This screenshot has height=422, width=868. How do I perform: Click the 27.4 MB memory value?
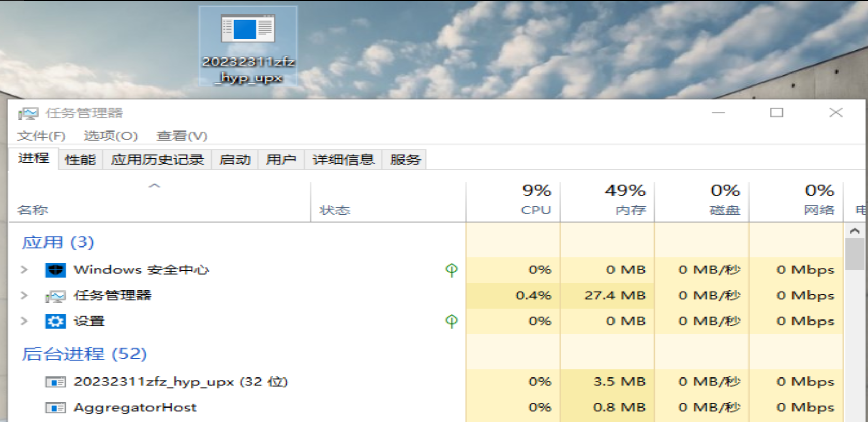pyautogui.click(x=615, y=296)
